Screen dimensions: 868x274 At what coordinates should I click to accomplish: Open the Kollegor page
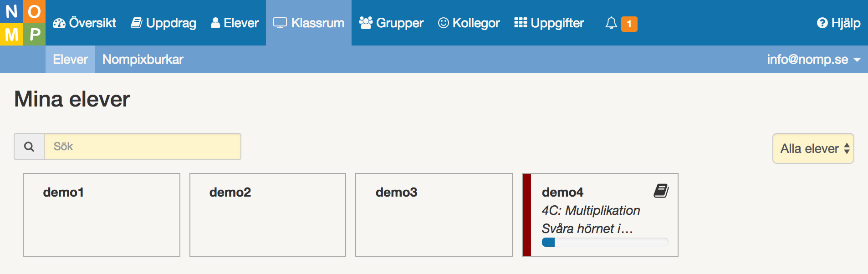point(469,23)
